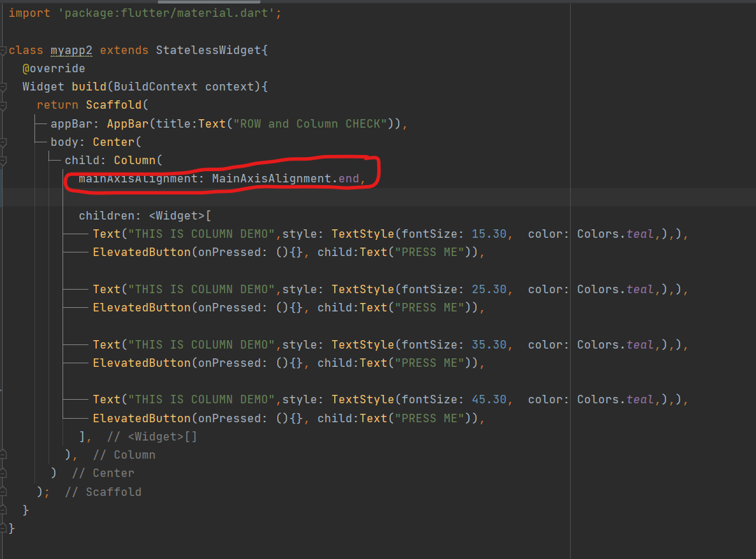Viewport: 756px width, 559px height.
Task: Click the mainAxisAlignment property name
Action: 138,179
